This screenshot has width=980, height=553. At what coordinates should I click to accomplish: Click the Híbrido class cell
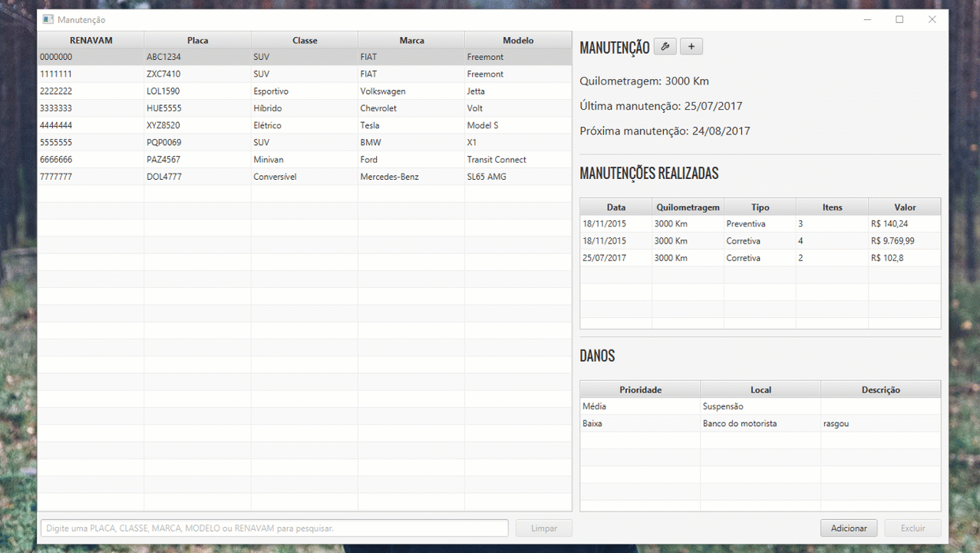[305, 108]
